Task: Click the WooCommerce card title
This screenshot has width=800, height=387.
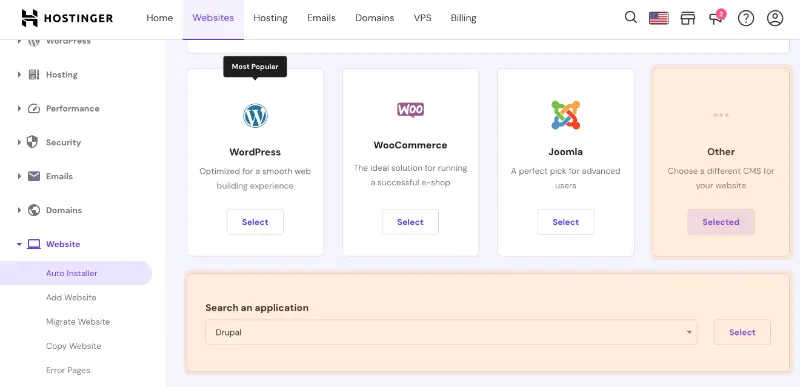Action: pos(410,145)
